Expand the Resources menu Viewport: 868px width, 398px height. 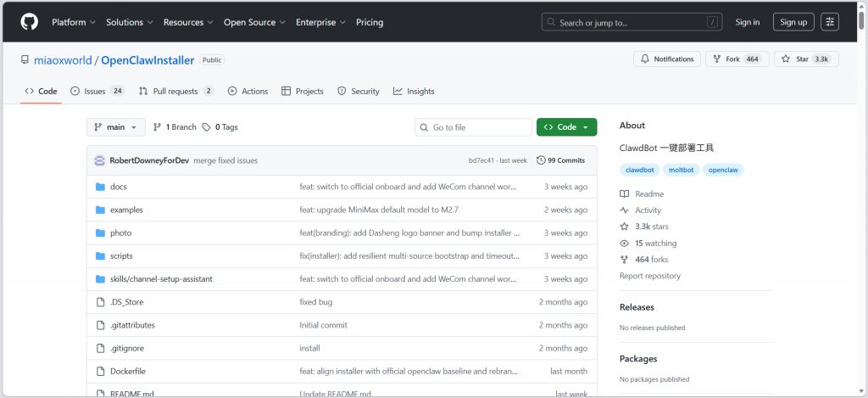(x=188, y=22)
